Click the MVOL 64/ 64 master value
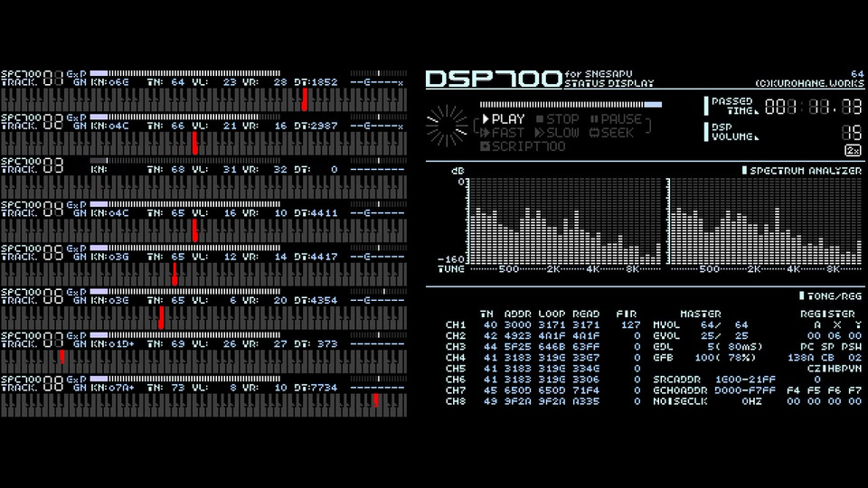The image size is (868, 488). [x=701, y=324]
